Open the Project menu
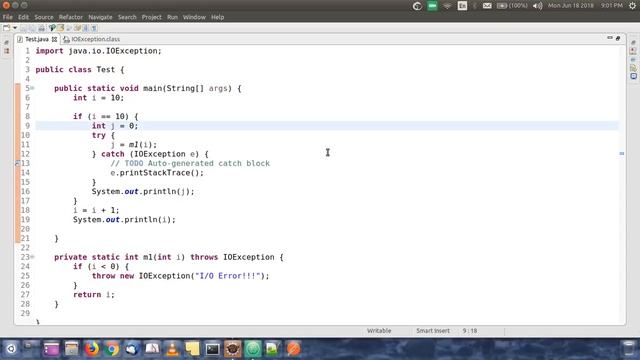The height and width of the screenshot is (360, 640). pos(151,17)
